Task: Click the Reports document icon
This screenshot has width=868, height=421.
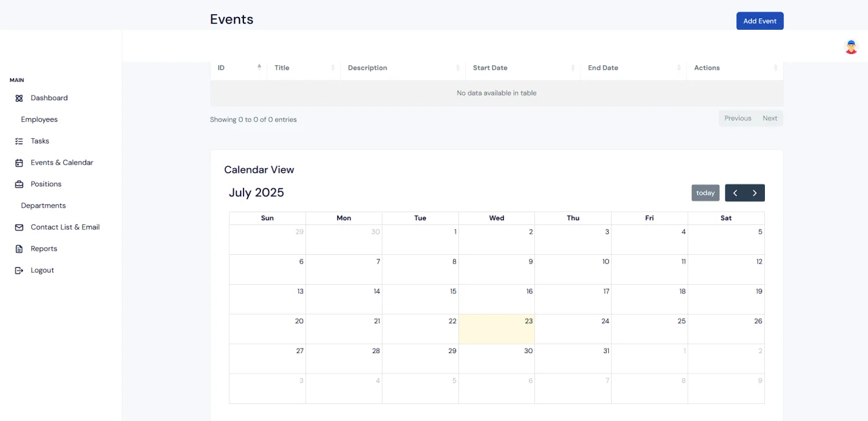Action: (x=19, y=249)
